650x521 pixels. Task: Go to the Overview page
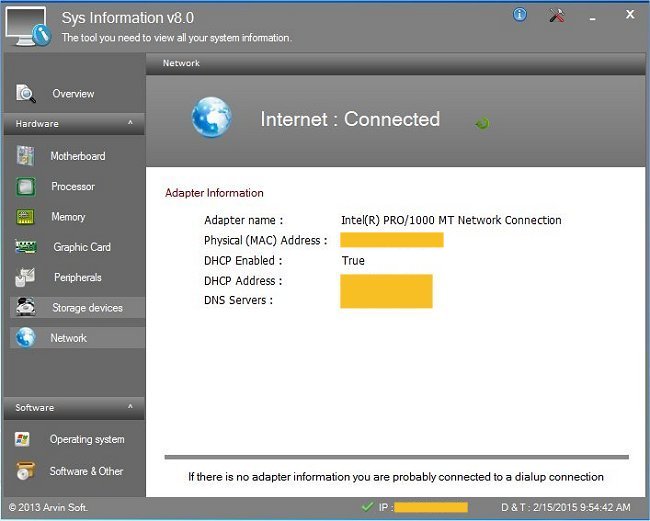[73, 94]
